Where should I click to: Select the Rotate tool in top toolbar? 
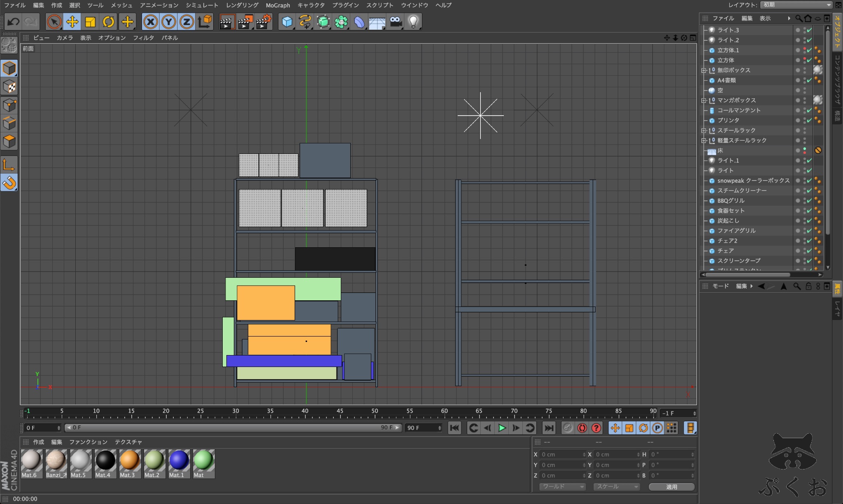click(108, 21)
